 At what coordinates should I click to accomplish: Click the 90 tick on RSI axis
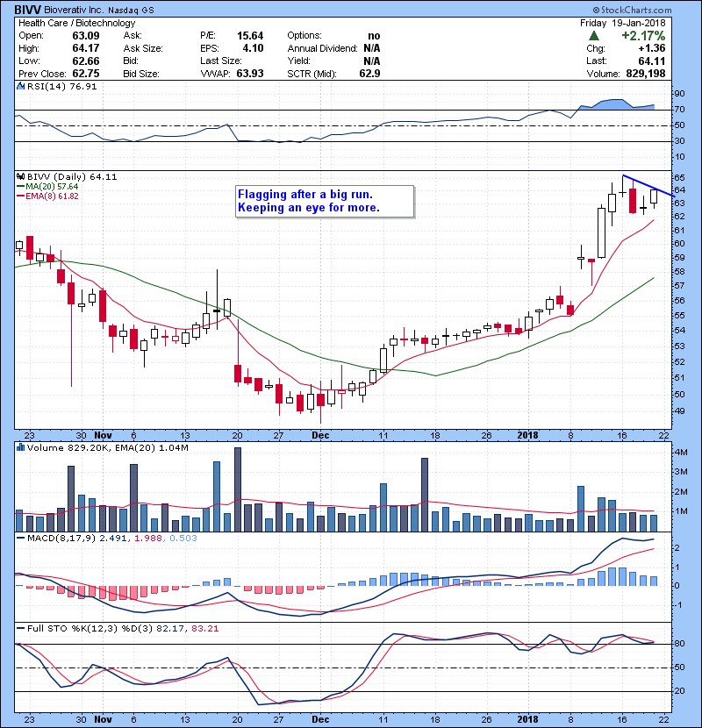pyautogui.click(x=679, y=94)
